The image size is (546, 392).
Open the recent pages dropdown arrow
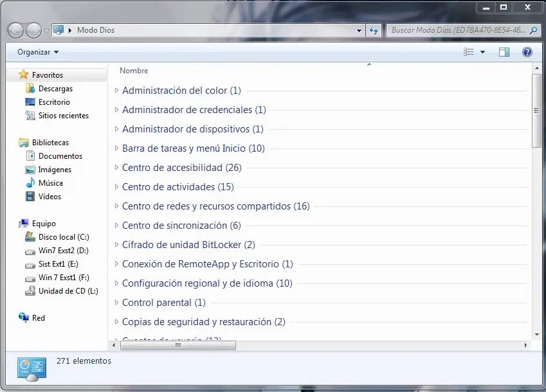coord(46,31)
